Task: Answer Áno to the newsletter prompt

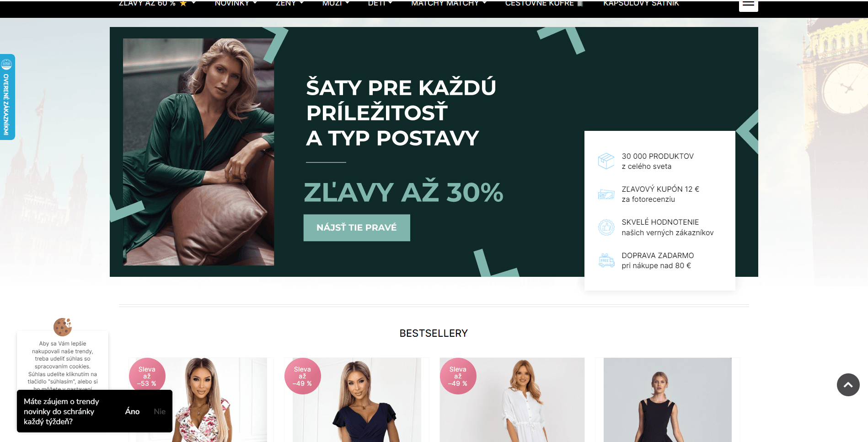Action: [x=132, y=411]
